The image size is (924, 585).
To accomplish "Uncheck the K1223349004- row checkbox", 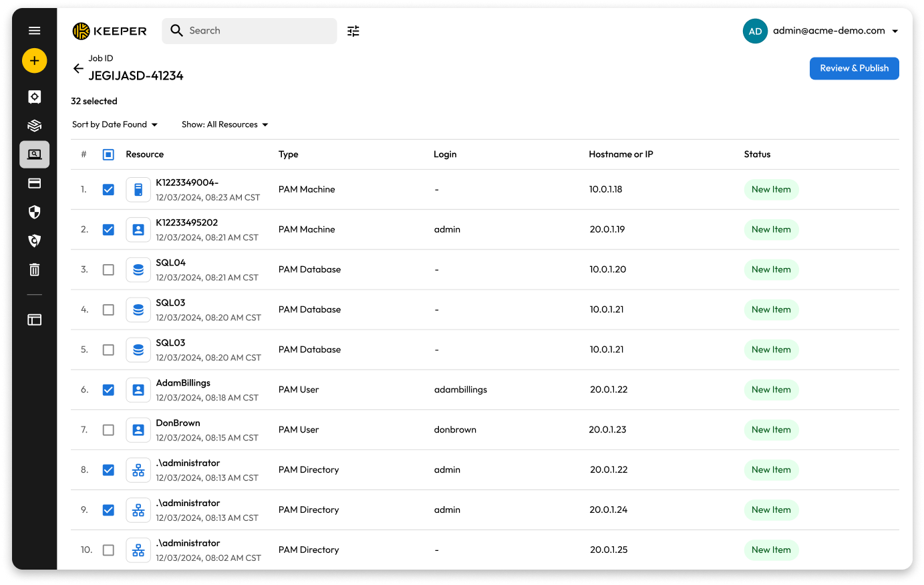I will (x=108, y=190).
